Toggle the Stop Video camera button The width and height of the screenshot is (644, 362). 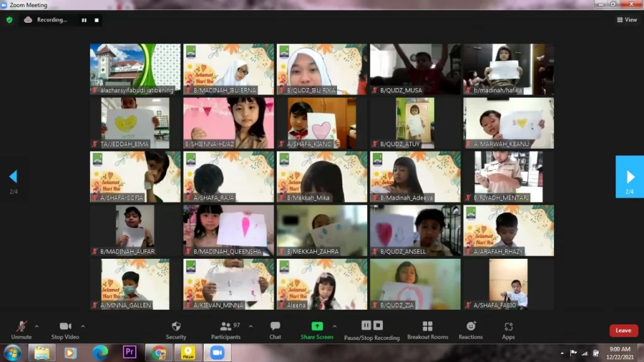(65, 326)
